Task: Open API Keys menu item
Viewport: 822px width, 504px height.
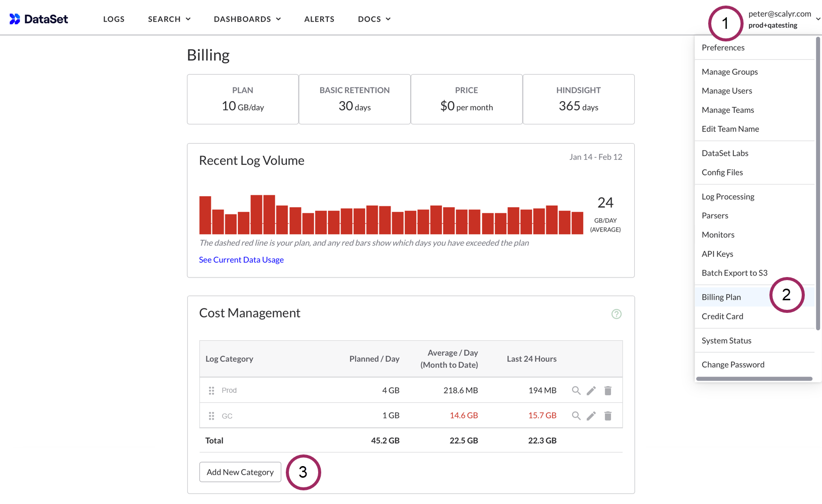Action: pyautogui.click(x=717, y=254)
